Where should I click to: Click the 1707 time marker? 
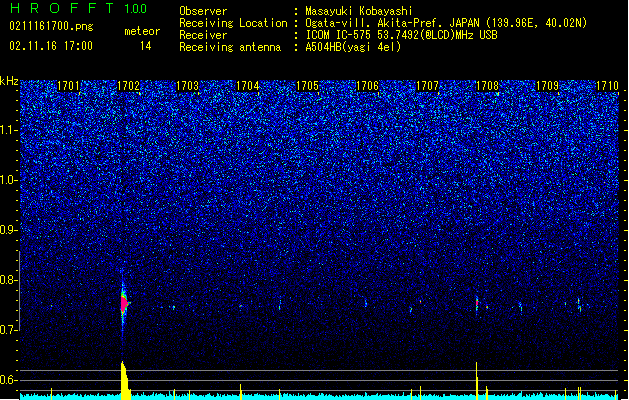click(x=427, y=86)
